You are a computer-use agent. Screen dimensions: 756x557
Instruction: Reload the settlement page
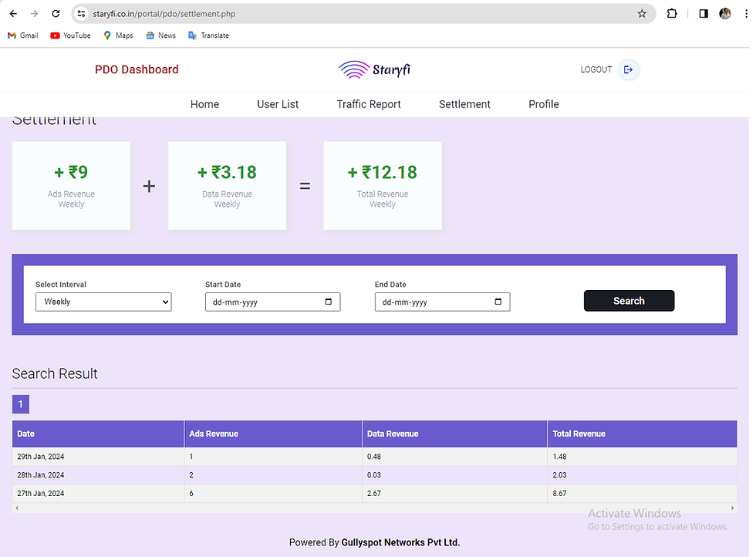click(55, 13)
